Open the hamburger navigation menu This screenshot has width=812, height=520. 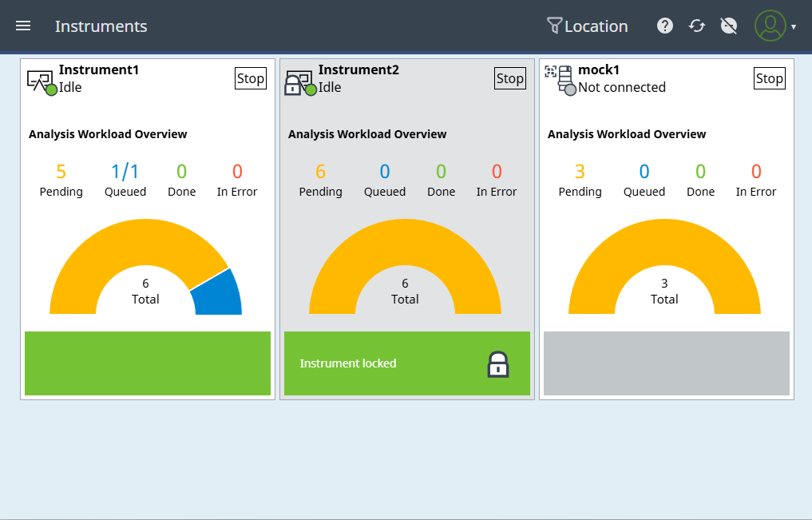(23, 26)
